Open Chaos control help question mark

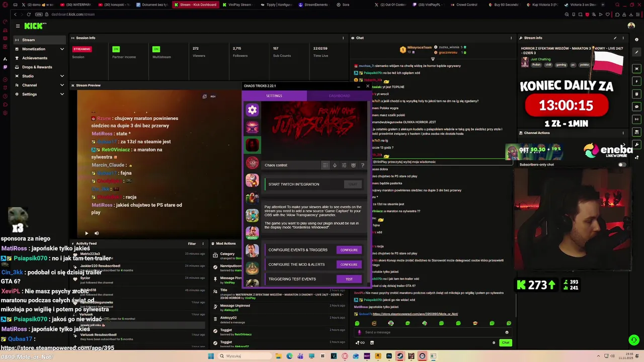point(363,165)
